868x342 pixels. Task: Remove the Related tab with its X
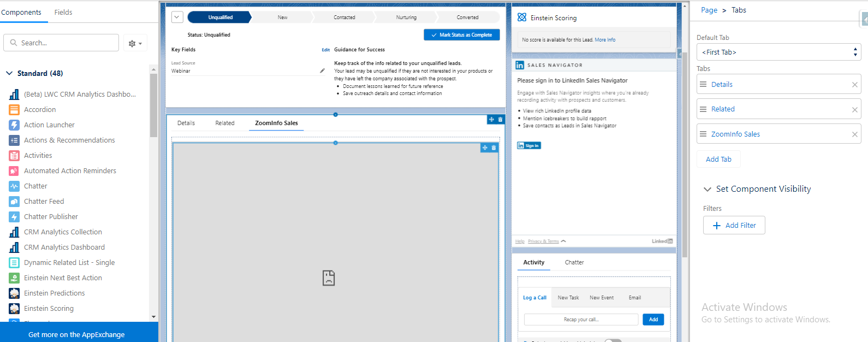(855, 110)
